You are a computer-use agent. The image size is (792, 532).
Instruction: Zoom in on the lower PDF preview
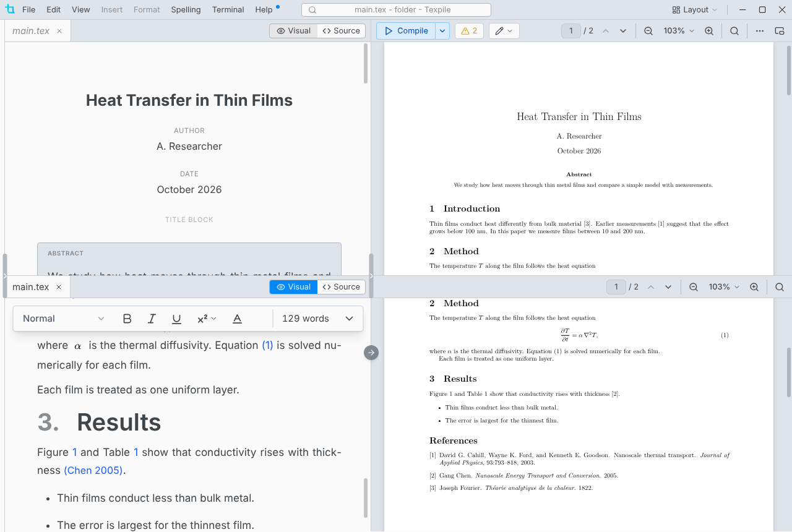[754, 287]
